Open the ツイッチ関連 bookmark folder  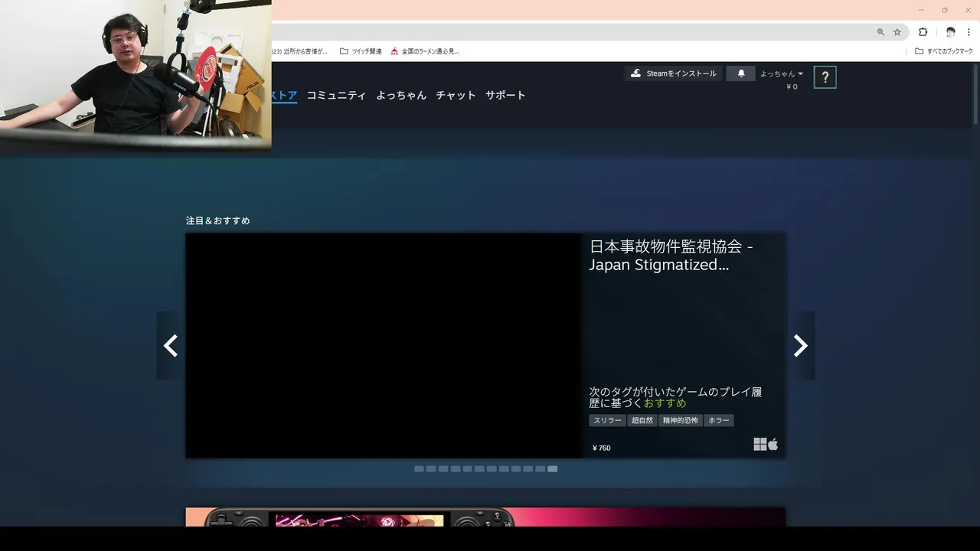361,51
